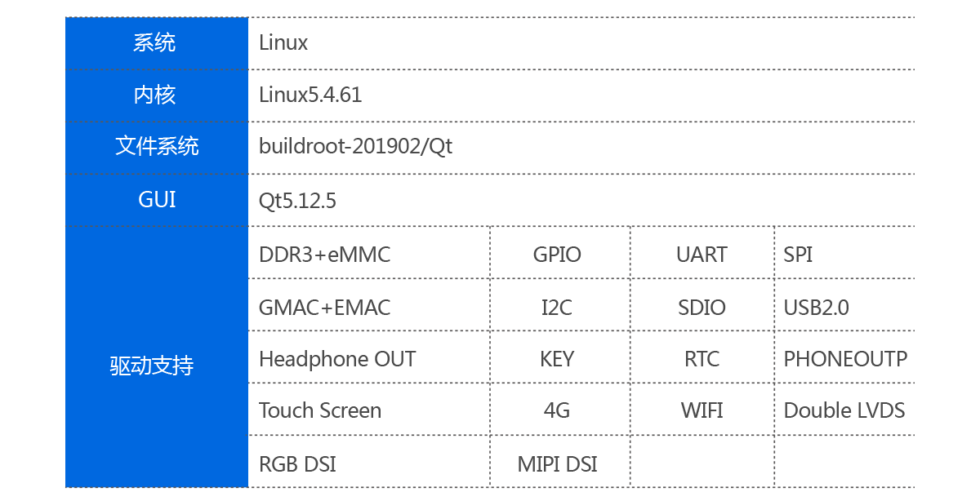Click the Headphone OUT cell
This screenshot has width=980, height=501.
pyautogui.click(x=369, y=357)
